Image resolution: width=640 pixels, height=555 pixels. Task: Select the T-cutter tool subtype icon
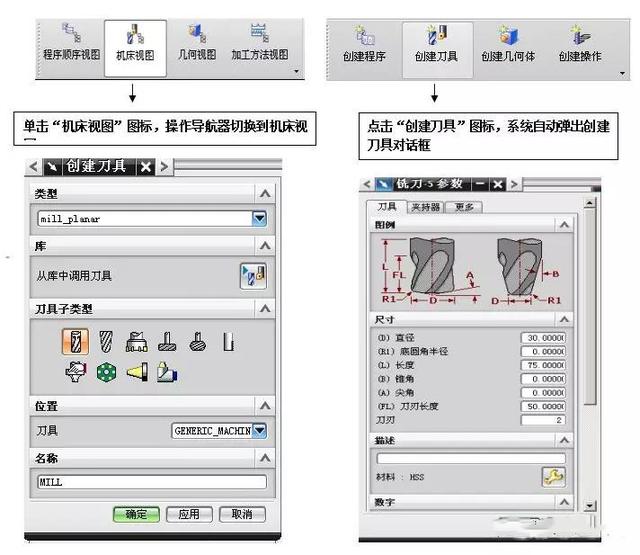167,341
